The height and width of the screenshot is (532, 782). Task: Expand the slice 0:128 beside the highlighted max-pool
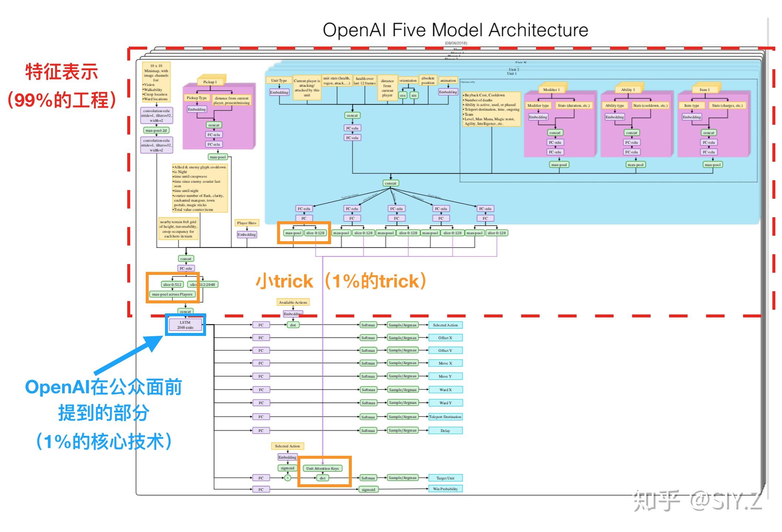[315, 233]
